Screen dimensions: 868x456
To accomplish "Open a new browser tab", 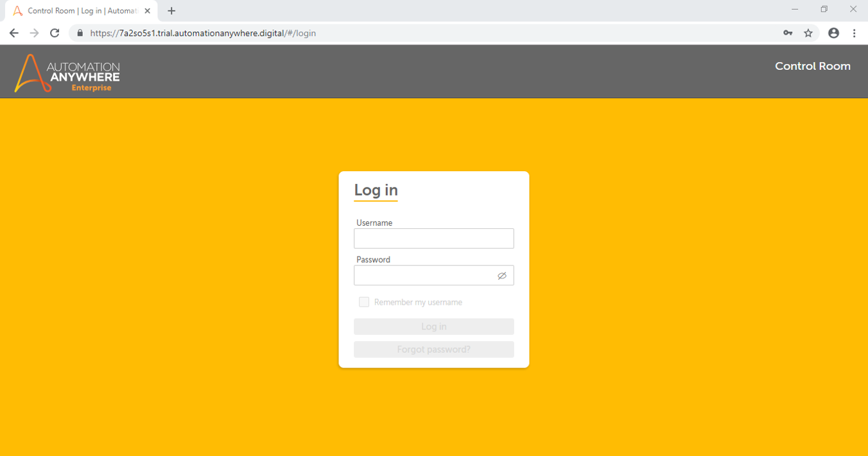I will 171,11.
